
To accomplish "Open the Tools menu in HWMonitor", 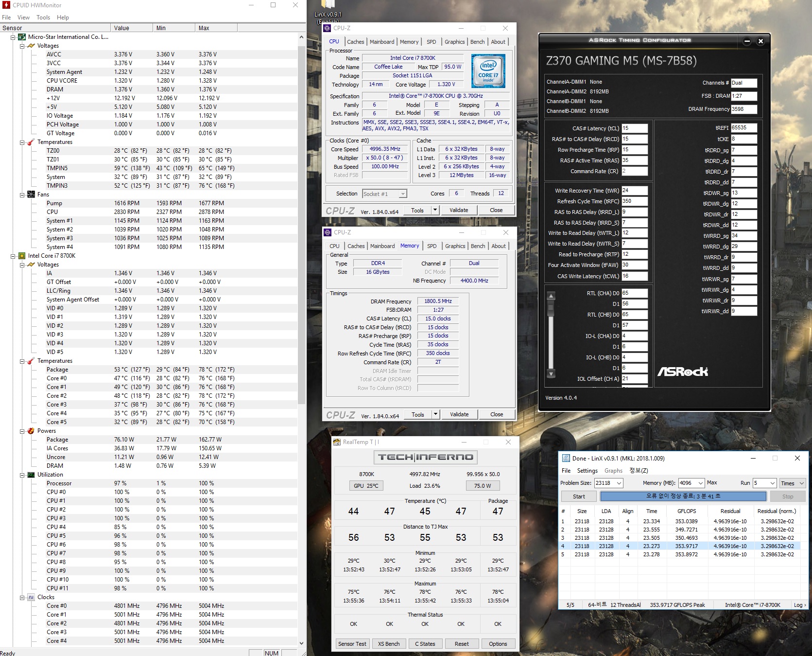I will click(43, 18).
